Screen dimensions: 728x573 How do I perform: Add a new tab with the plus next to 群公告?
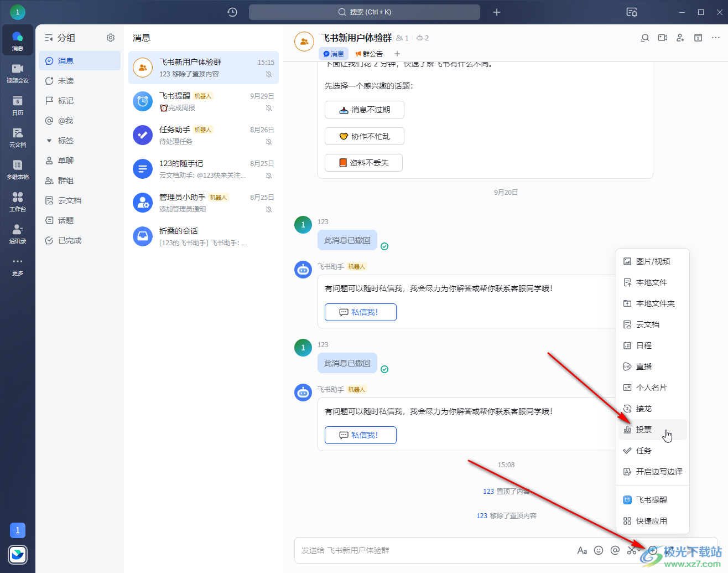coord(397,54)
